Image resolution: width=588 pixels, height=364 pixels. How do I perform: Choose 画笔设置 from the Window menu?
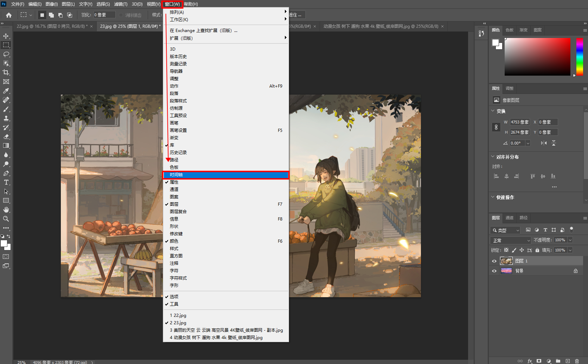226,130
